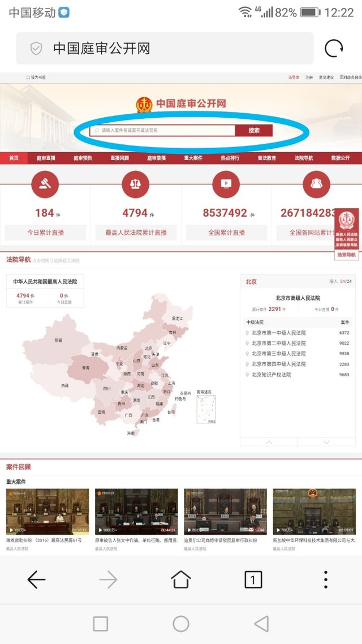The width and height of the screenshot is (362, 644).
Task: Click the 全国累计直播 label button
Action: pos(226,233)
